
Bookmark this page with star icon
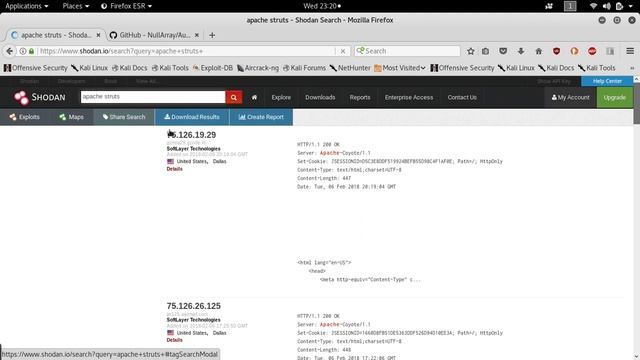click(471, 51)
